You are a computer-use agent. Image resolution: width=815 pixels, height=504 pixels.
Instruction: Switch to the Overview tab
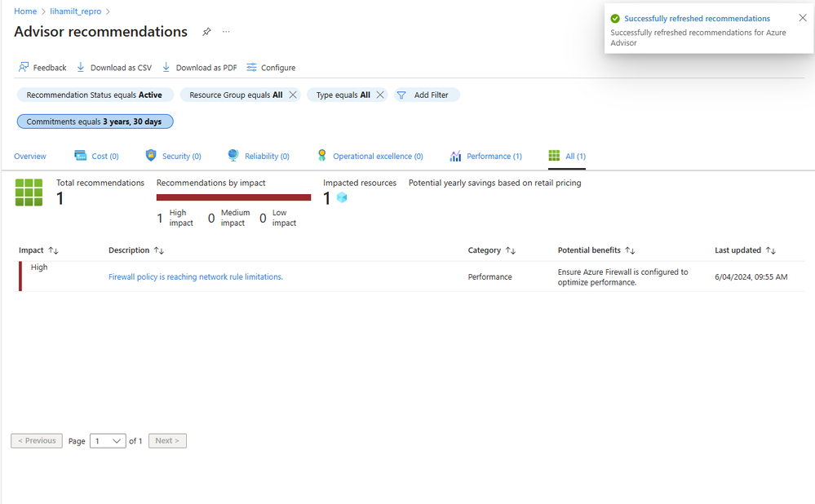pos(30,156)
